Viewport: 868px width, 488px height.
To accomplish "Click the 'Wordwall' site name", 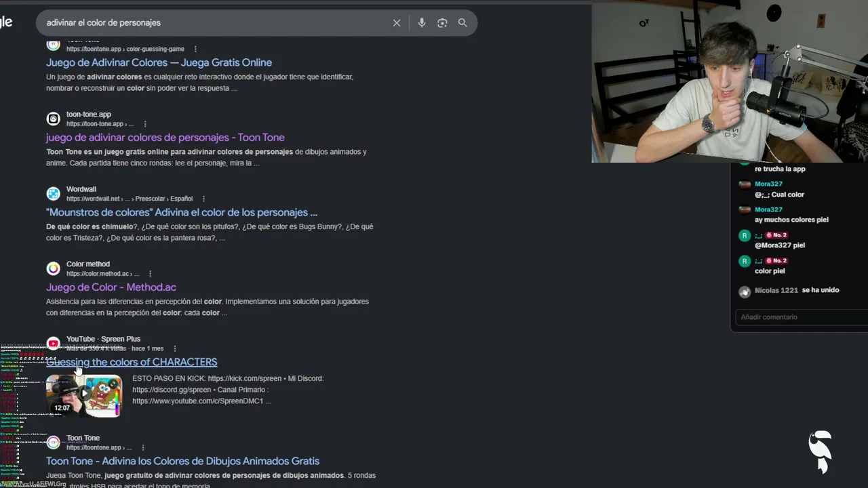I will point(81,189).
